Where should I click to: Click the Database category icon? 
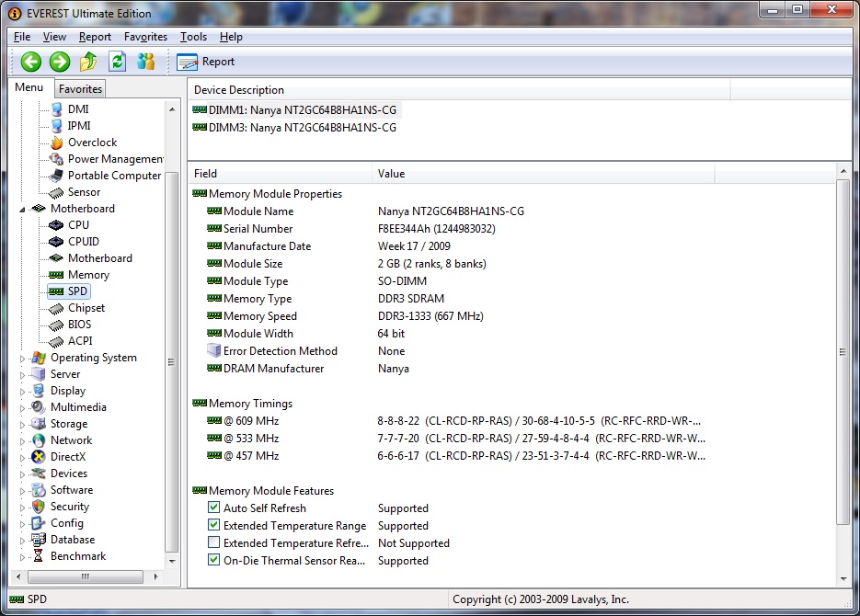(39, 540)
